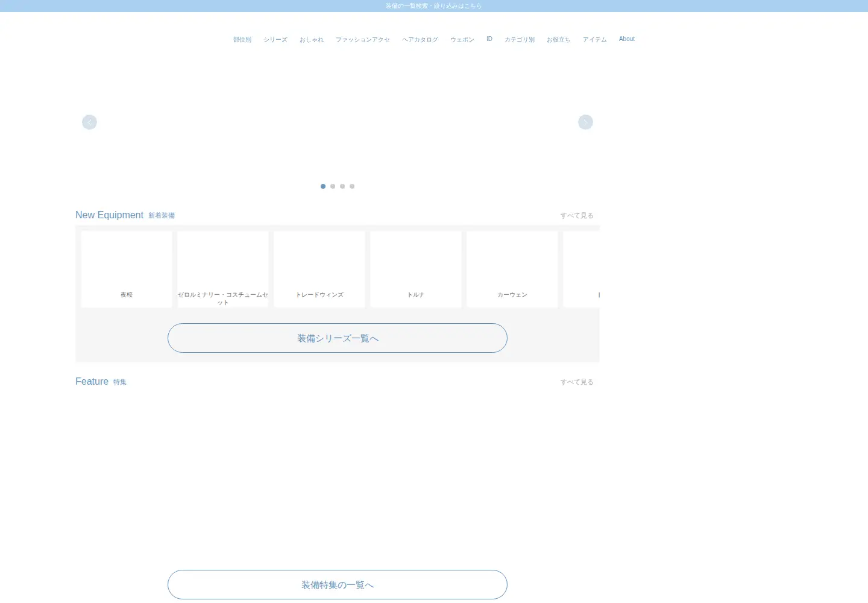868x603 pixels.
Task: Open the トルナ equipment card
Action: (x=416, y=270)
